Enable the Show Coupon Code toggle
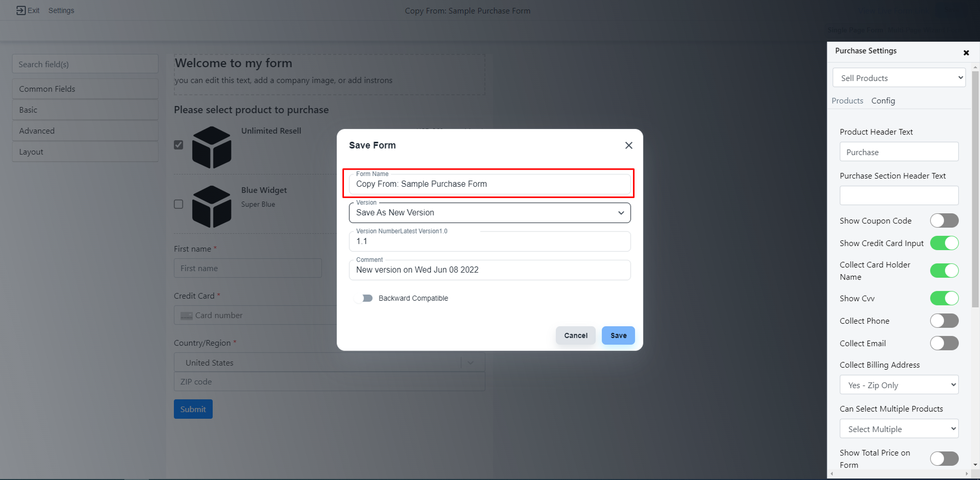 click(x=944, y=221)
